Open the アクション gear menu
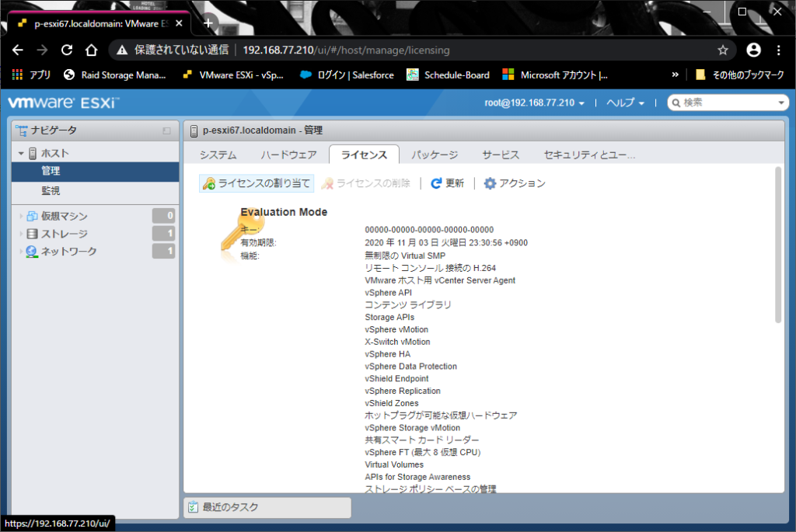796x532 pixels. pyautogui.click(x=515, y=183)
